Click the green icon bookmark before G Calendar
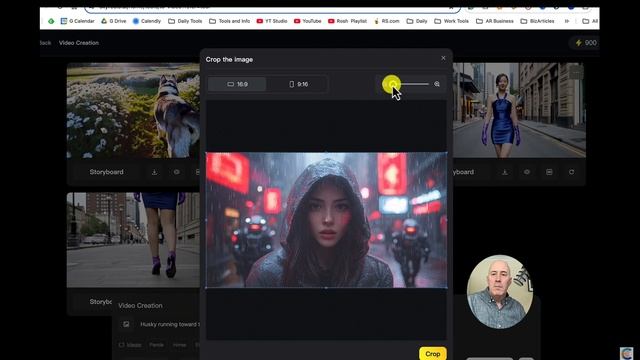The width and height of the screenshot is (640, 360). 51,21
